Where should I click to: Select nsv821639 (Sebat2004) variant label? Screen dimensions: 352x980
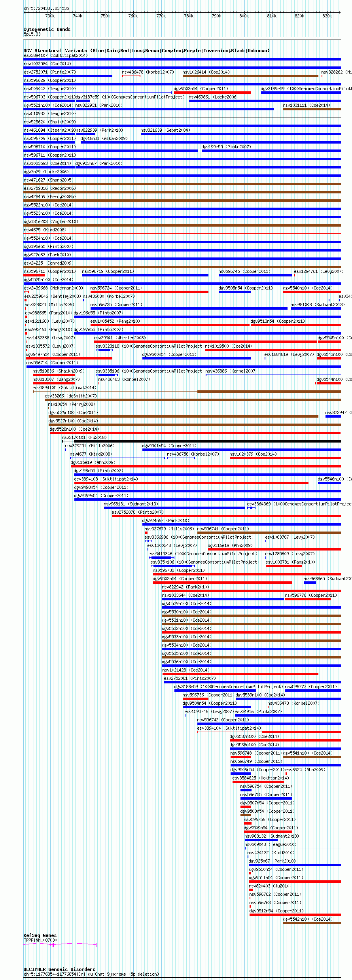click(165, 130)
